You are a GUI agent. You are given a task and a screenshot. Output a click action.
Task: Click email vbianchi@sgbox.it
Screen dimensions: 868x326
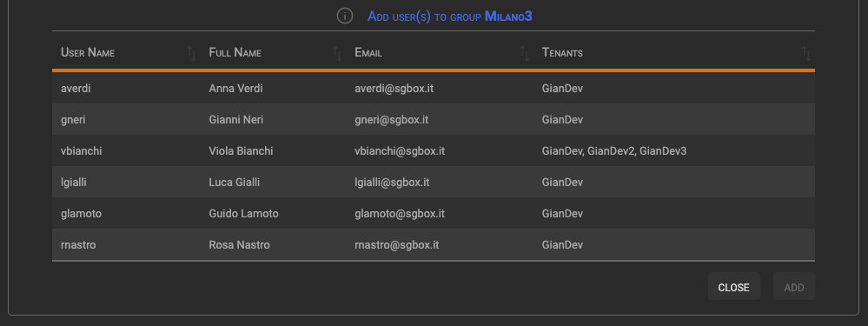click(x=400, y=150)
